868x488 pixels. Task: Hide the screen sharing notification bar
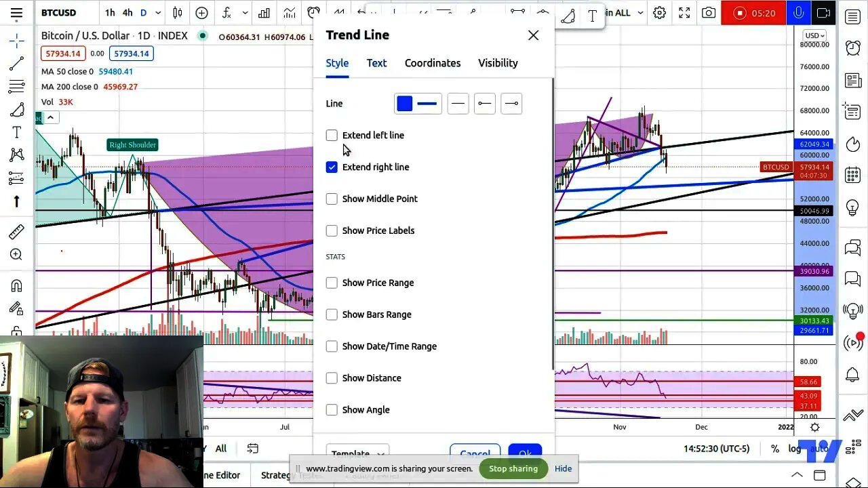(563, 468)
